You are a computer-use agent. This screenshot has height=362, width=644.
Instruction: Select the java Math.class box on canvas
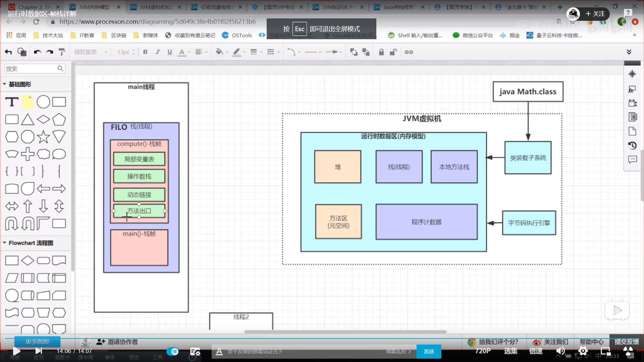pos(528,92)
